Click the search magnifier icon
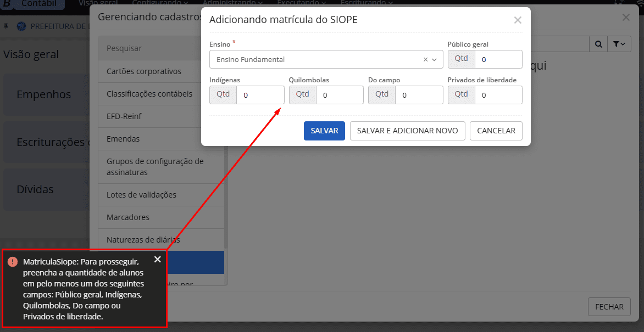 pyautogui.click(x=599, y=44)
